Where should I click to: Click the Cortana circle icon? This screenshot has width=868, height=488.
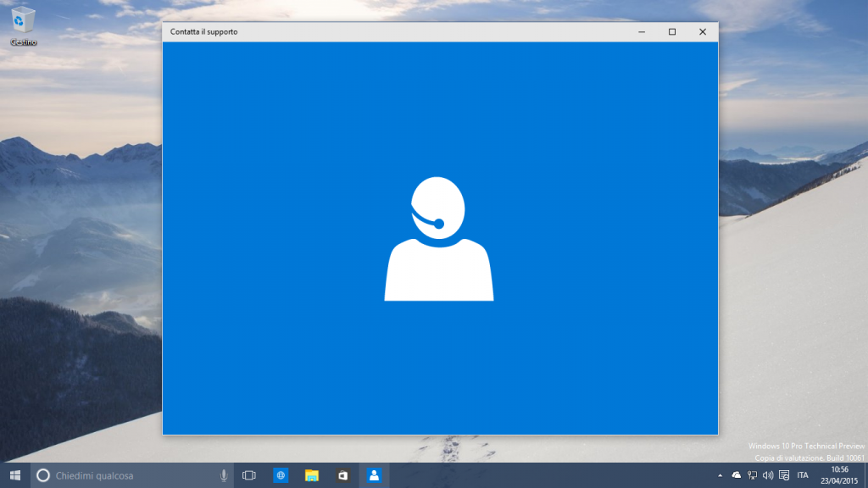click(x=43, y=475)
